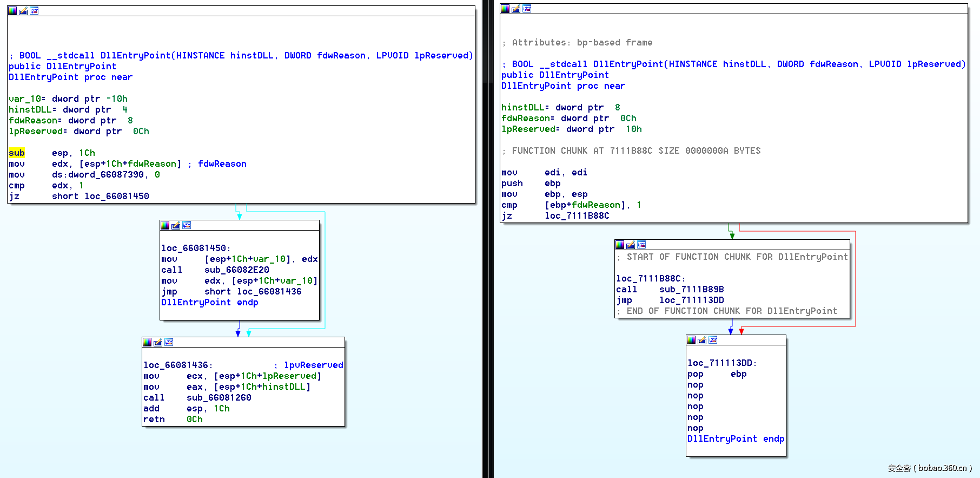Click highlighted sub instruction mnemonic

17,153
